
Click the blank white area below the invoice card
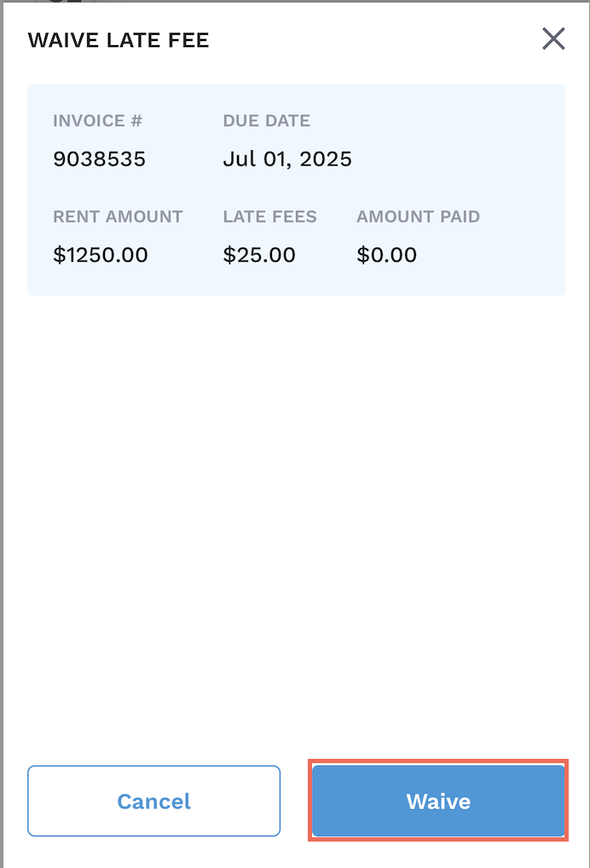[x=295, y=512]
